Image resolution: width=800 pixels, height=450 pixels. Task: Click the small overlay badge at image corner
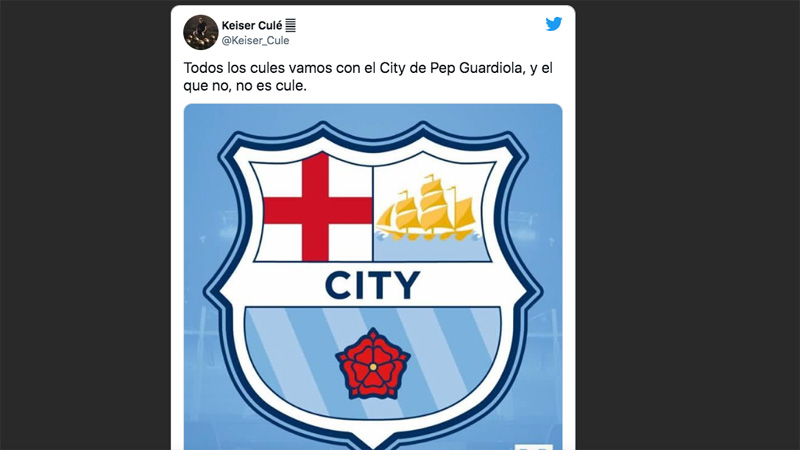533,446
